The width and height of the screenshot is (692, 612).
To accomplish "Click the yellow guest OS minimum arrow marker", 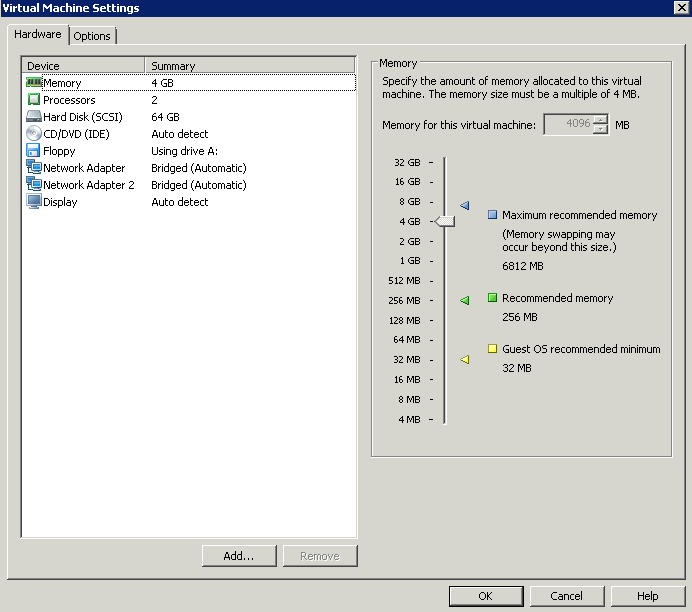I will [x=465, y=360].
